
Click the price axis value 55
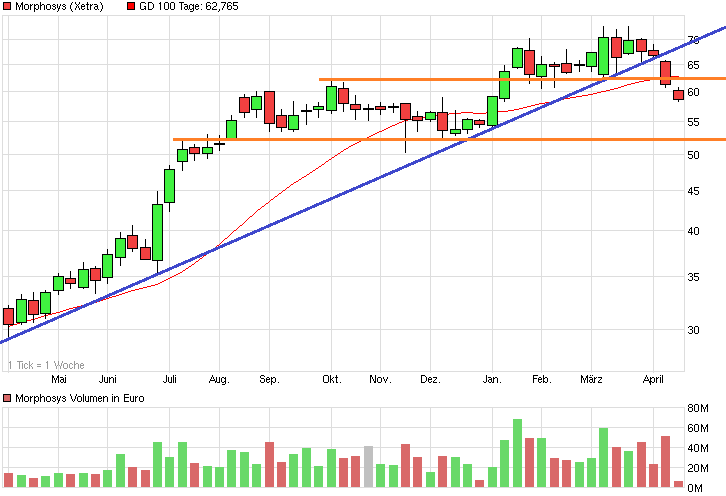point(693,122)
